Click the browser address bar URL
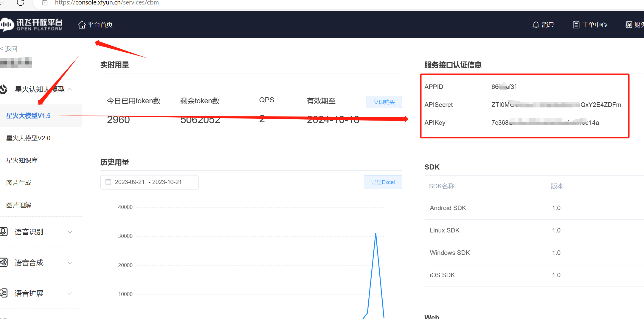Screen dimensions: 644x319 click(x=107, y=3)
